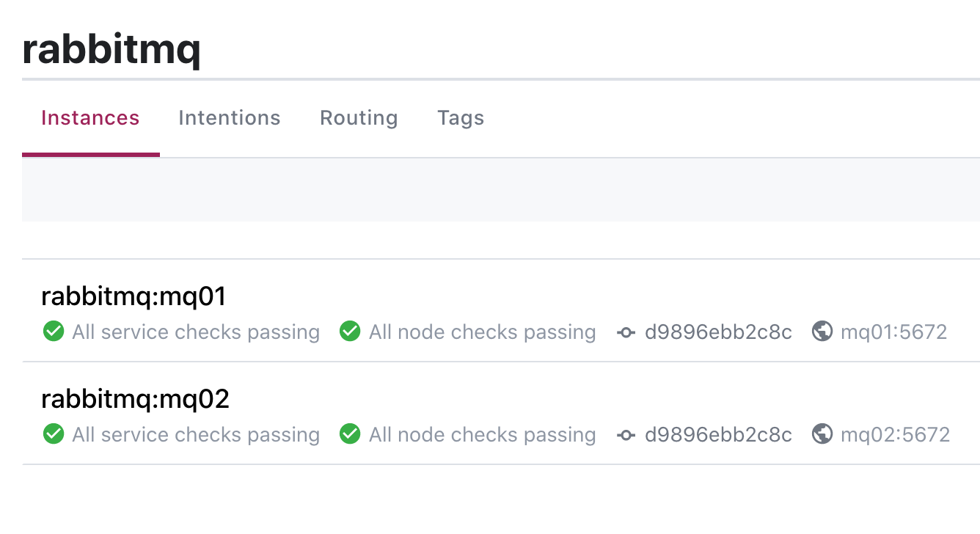Click address mq01:5672
Viewport: 980px width, 534px height.
point(893,332)
